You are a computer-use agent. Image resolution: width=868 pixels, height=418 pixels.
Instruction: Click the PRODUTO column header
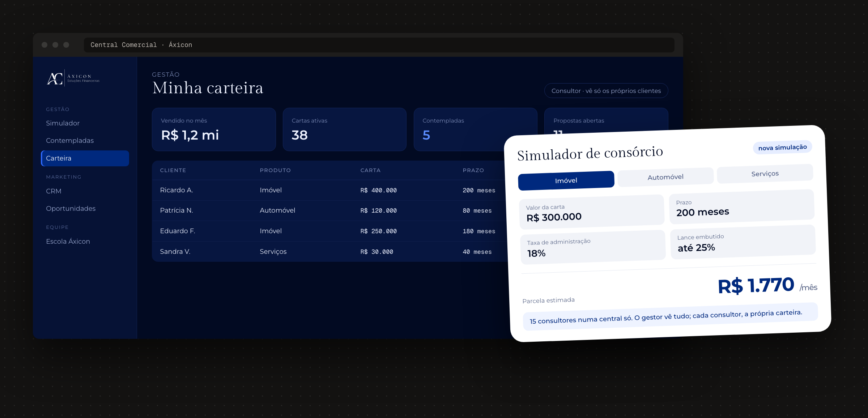[275, 170]
